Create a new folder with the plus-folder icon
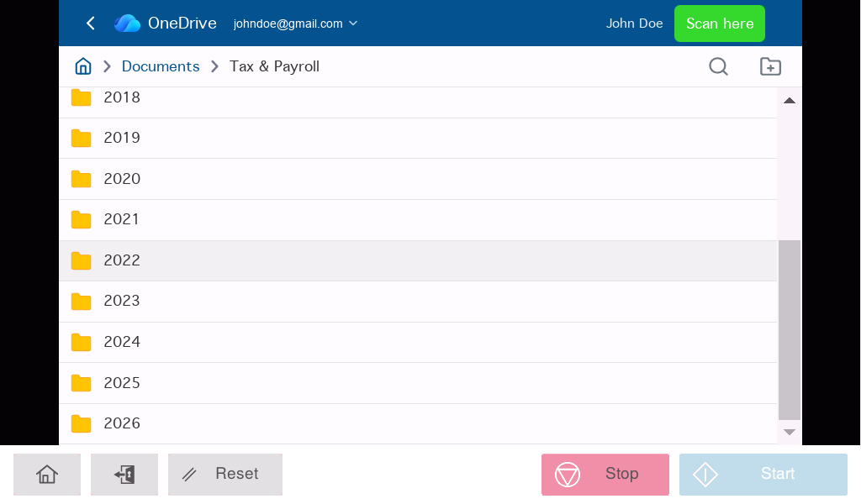861x504 pixels. click(770, 66)
